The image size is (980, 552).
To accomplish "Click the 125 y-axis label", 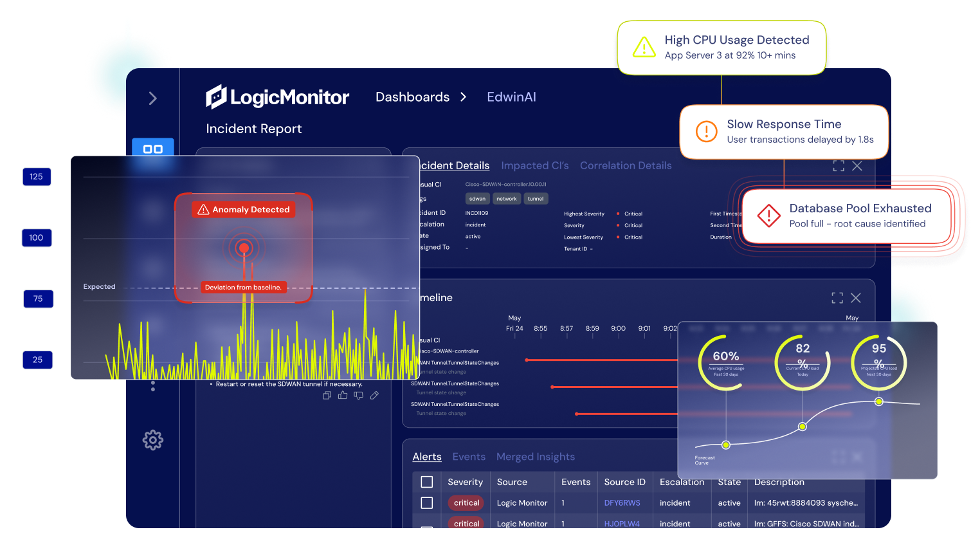I will tap(37, 177).
